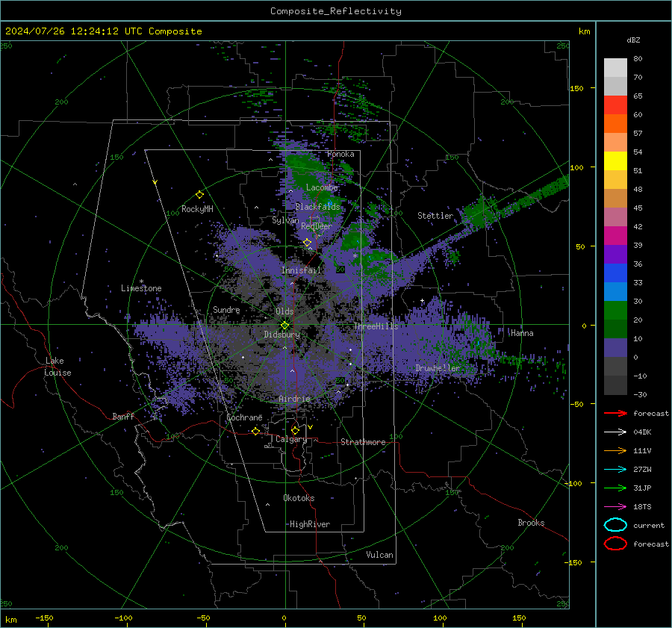Click the dBZ legend heading
The height and width of the screenshot is (628, 672).
click(633, 40)
